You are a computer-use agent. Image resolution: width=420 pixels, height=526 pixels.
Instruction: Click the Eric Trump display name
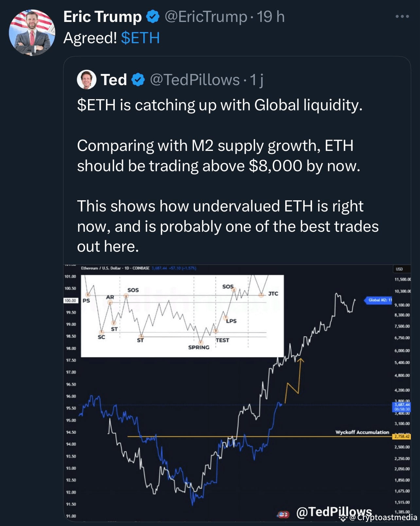pos(102,17)
